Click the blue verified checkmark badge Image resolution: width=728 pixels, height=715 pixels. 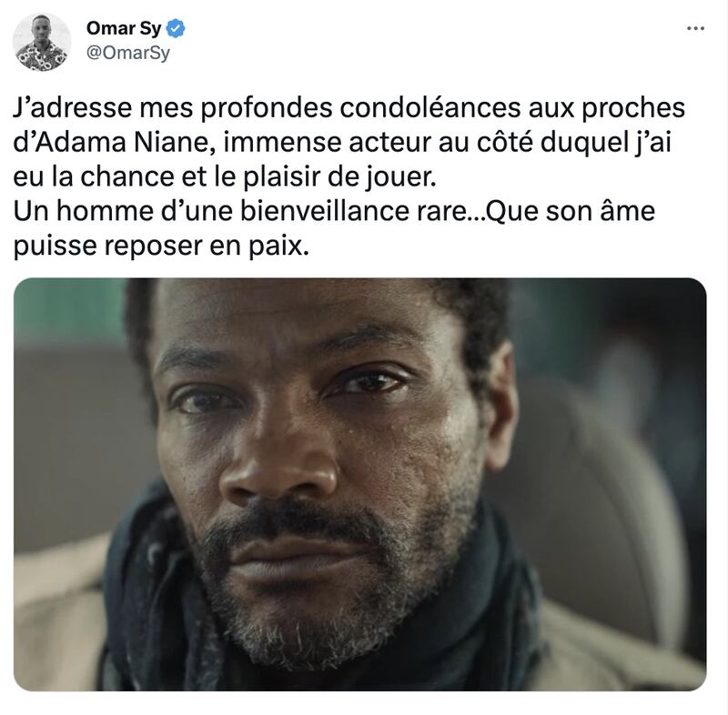176,29
